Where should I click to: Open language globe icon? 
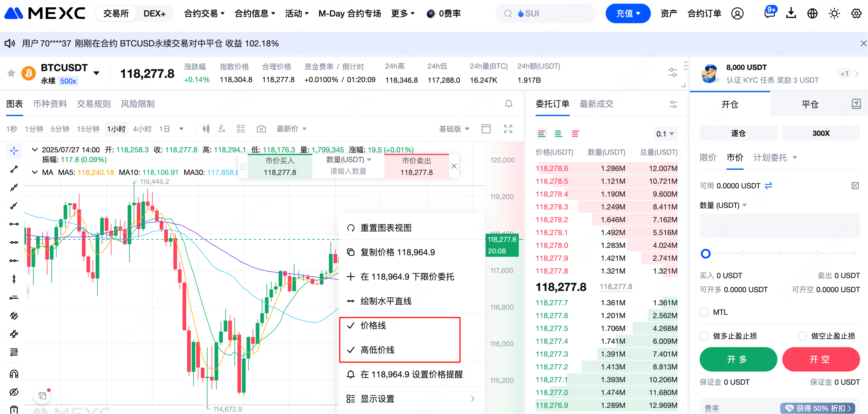pos(812,13)
